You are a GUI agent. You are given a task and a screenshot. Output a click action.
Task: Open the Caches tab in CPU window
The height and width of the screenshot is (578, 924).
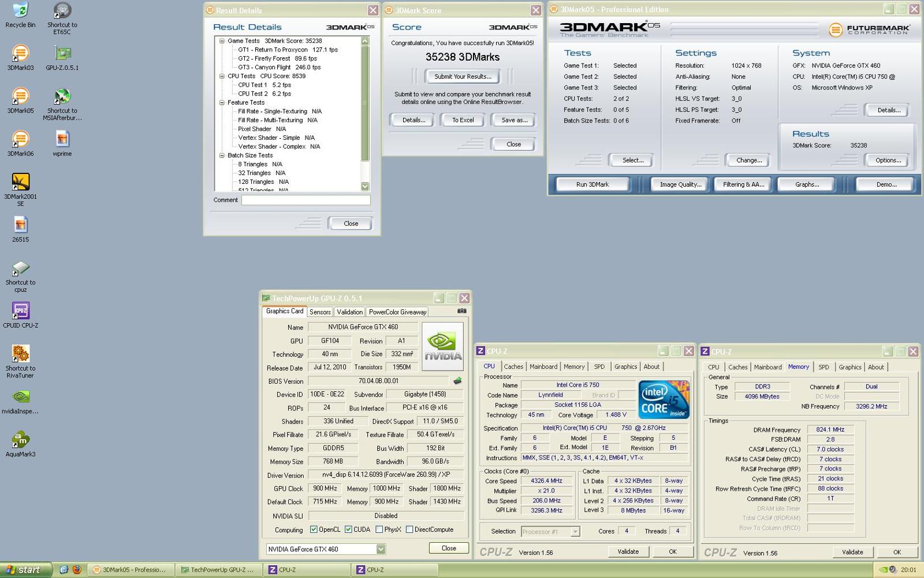click(513, 366)
